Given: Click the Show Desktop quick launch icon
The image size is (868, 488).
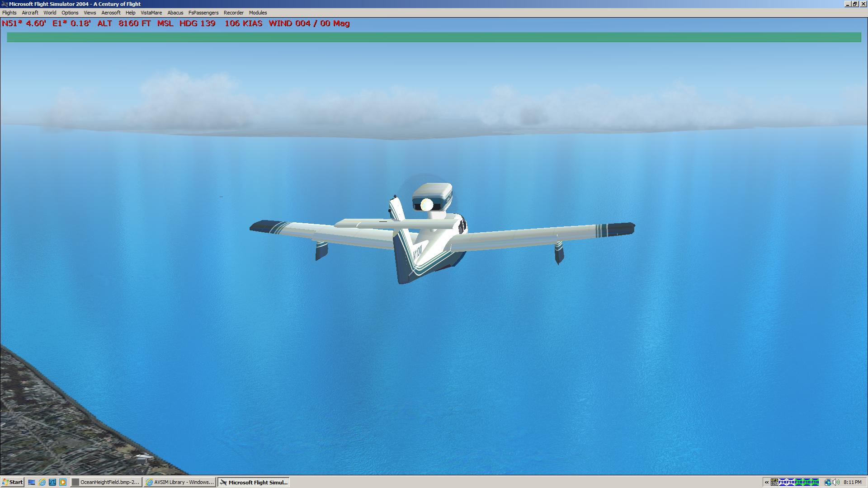Looking at the screenshot, I should click(x=32, y=482).
